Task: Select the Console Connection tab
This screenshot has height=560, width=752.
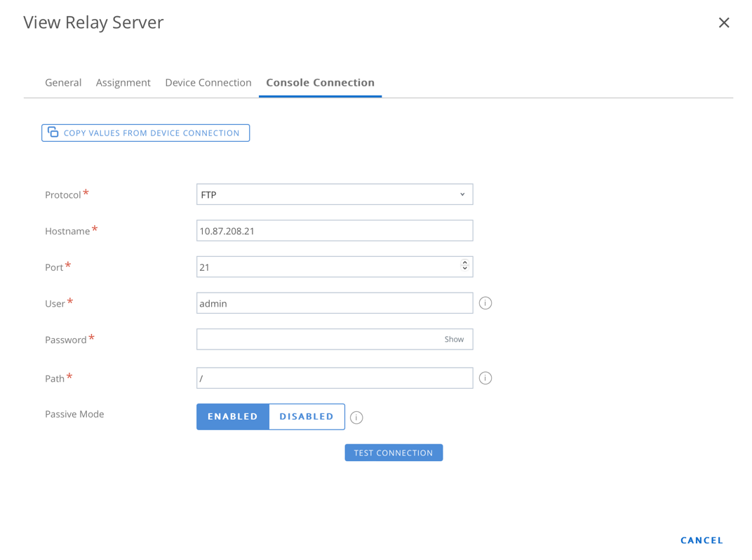Action: coord(320,83)
